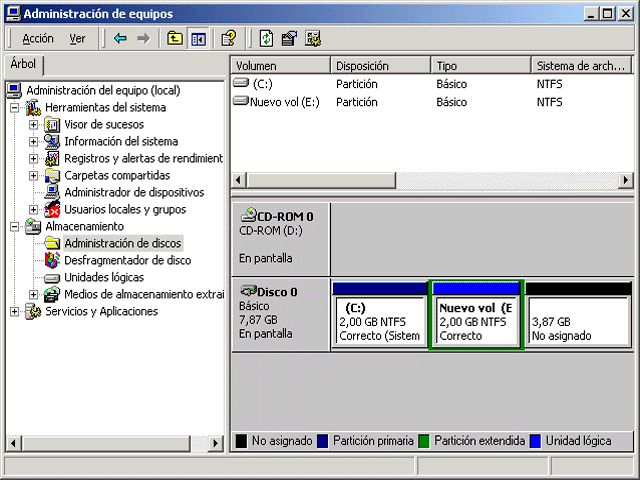Click the Visor de sucesos icon
The height and width of the screenshot is (480, 640).
[52, 124]
